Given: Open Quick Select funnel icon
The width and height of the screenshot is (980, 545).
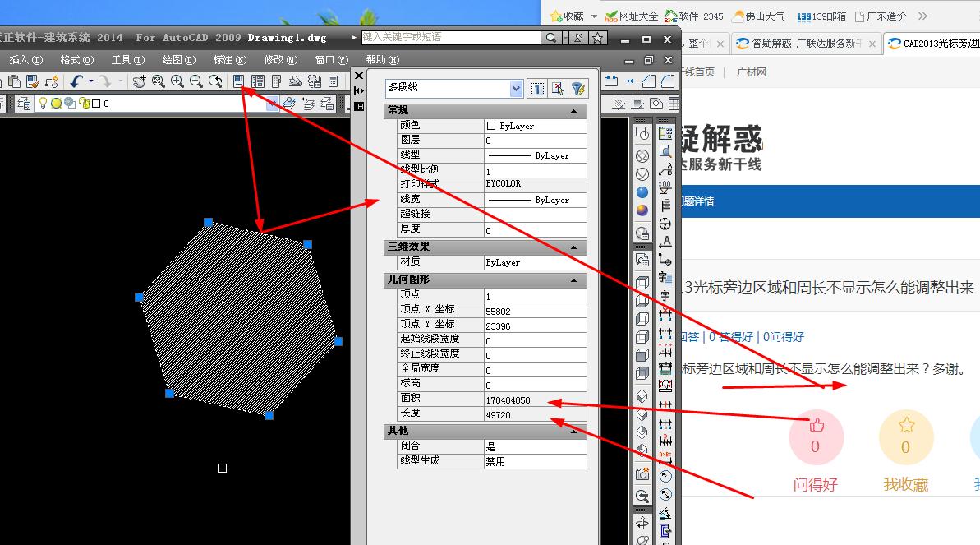Looking at the screenshot, I should coord(578,89).
